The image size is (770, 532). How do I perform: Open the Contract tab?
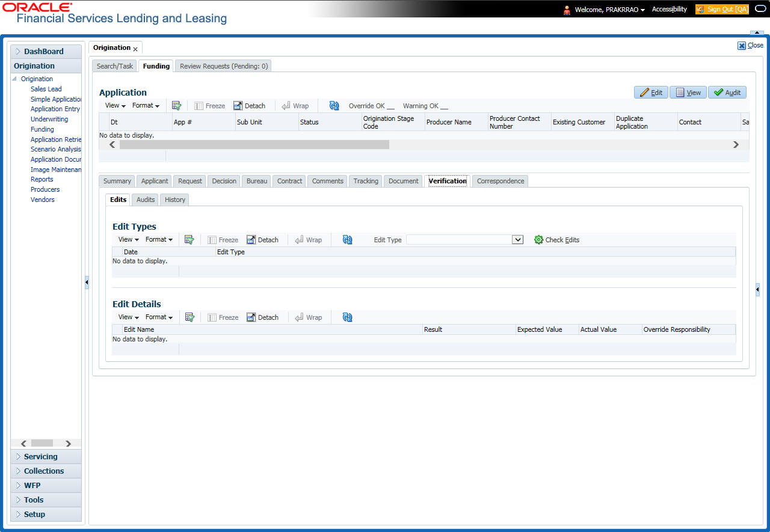pyautogui.click(x=290, y=181)
